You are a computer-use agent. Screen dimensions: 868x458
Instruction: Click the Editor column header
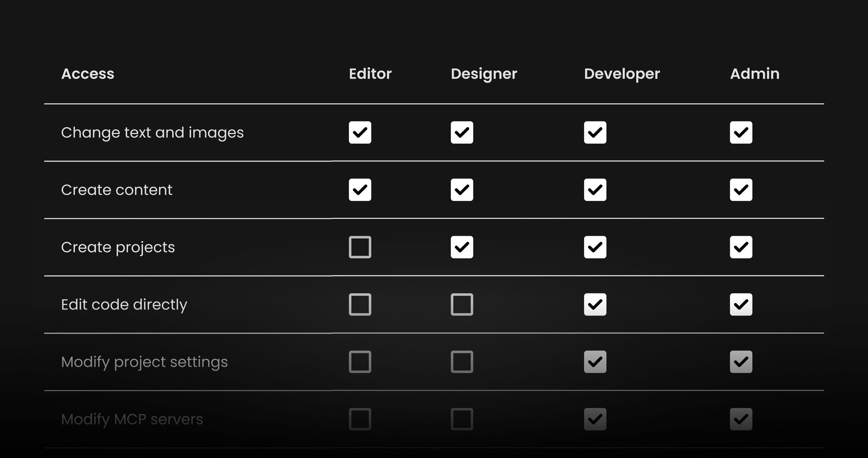click(x=370, y=74)
